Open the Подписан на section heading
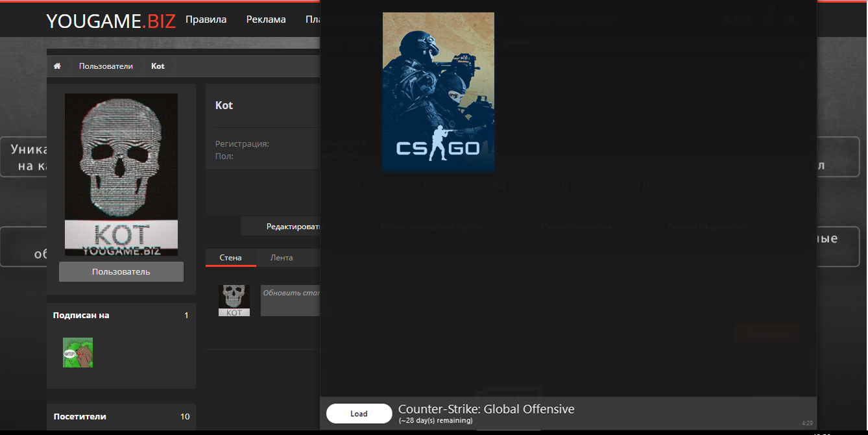Screen dimensions: 868x435 [81, 316]
